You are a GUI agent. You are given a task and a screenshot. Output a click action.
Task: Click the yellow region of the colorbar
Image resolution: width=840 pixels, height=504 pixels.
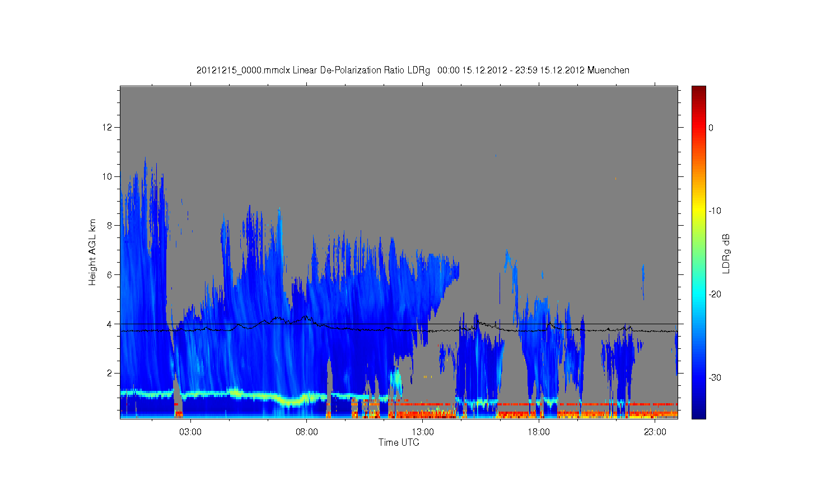[x=699, y=211]
